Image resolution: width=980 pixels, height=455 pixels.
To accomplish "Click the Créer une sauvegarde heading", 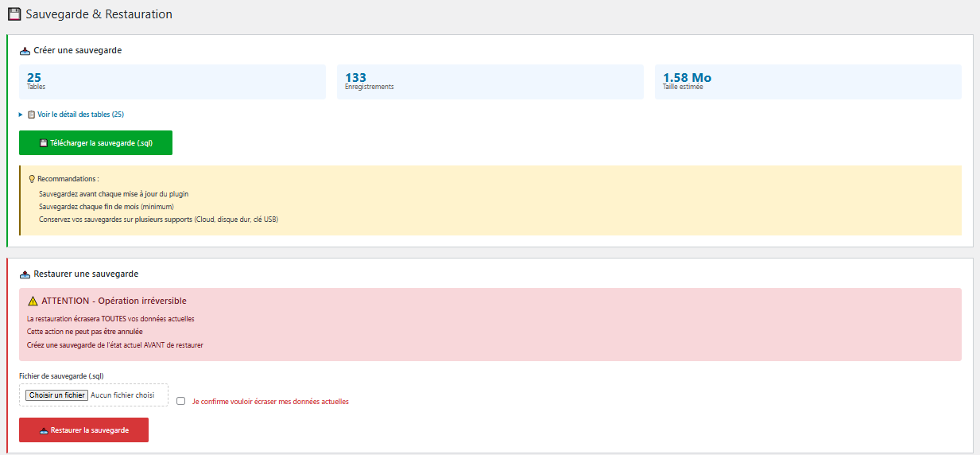I will (78, 50).
